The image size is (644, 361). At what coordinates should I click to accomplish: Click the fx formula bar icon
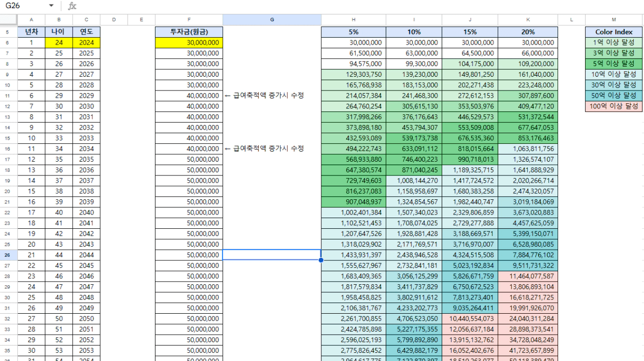tap(72, 6)
